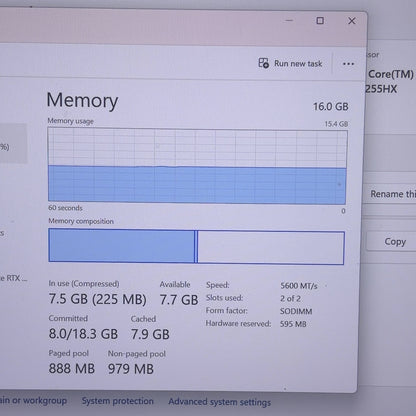Select the RTX GPU item in sidebar
This screenshot has height=416, width=416.
[14, 278]
